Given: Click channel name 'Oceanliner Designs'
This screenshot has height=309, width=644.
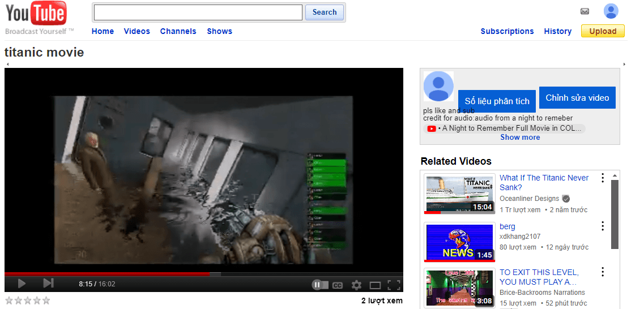Looking at the screenshot, I should (530, 199).
